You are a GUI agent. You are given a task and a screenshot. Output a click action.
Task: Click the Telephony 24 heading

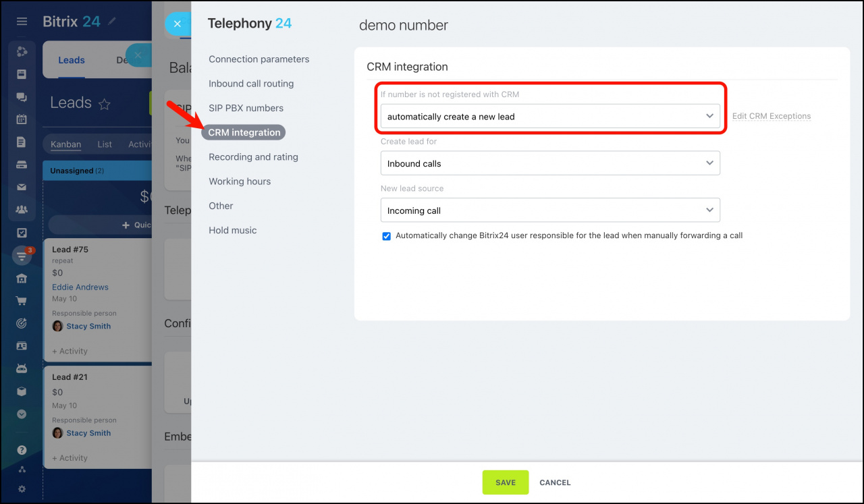(x=250, y=24)
